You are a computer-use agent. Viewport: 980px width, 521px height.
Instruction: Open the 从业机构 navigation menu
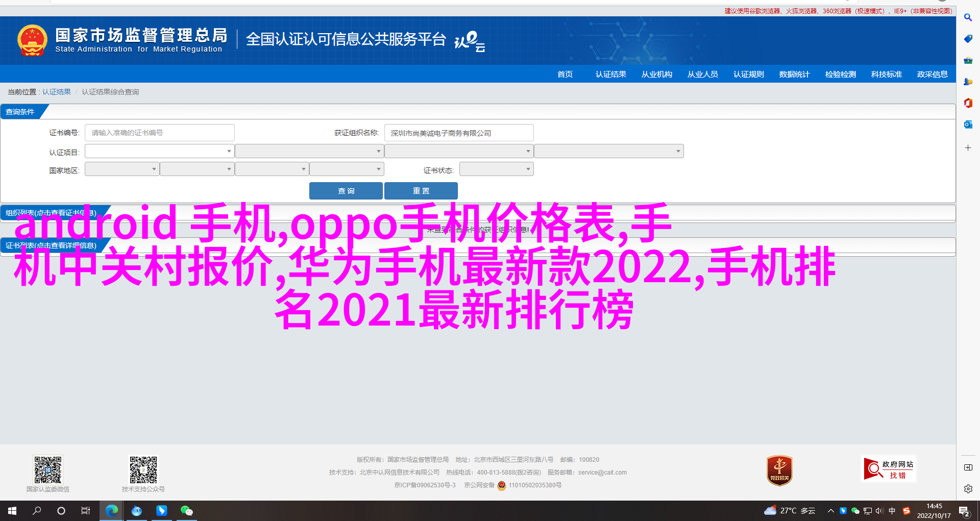point(656,75)
